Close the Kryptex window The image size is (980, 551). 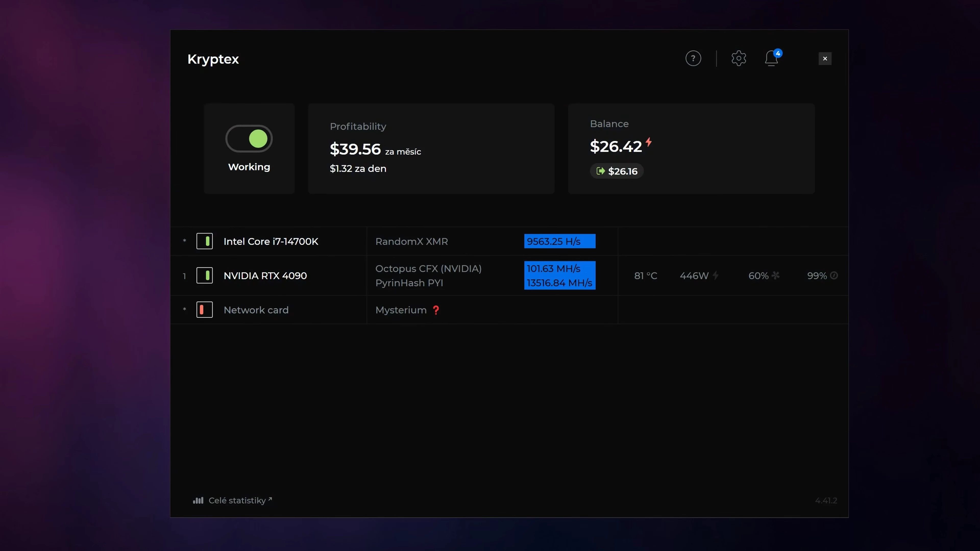tap(825, 59)
